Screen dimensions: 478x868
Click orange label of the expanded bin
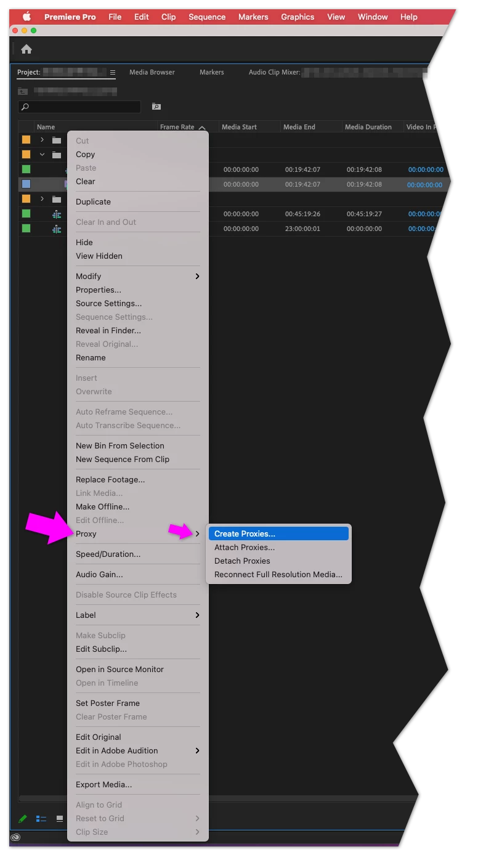26,154
